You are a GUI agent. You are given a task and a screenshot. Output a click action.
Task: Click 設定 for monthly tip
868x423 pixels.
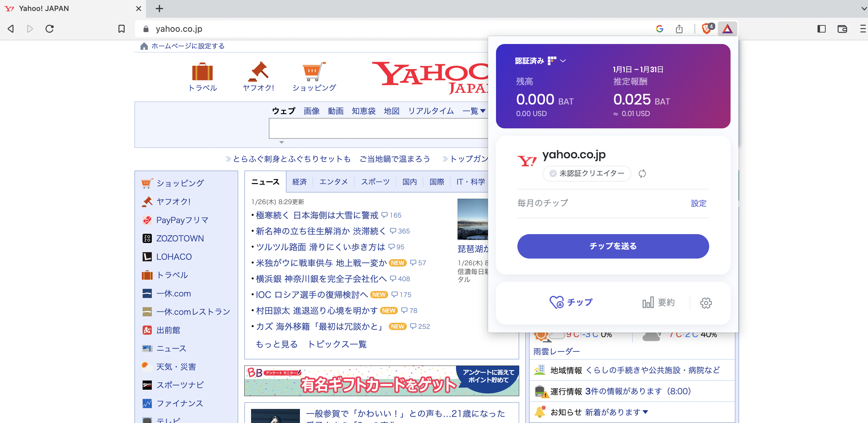click(698, 203)
